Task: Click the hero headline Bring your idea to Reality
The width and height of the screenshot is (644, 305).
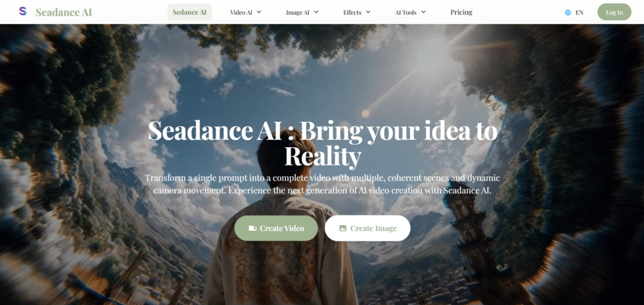Action: click(323, 143)
